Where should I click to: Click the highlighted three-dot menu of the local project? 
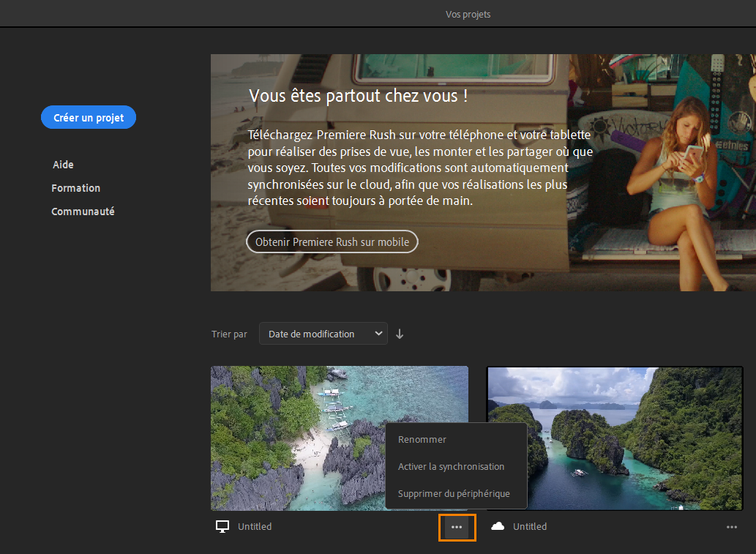[x=457, y=527]
